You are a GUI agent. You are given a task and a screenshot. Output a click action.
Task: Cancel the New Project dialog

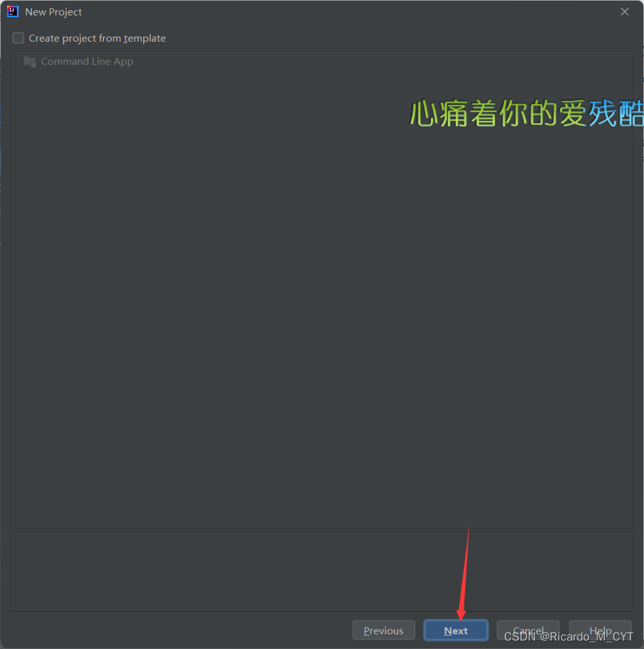tap(528, 630)
